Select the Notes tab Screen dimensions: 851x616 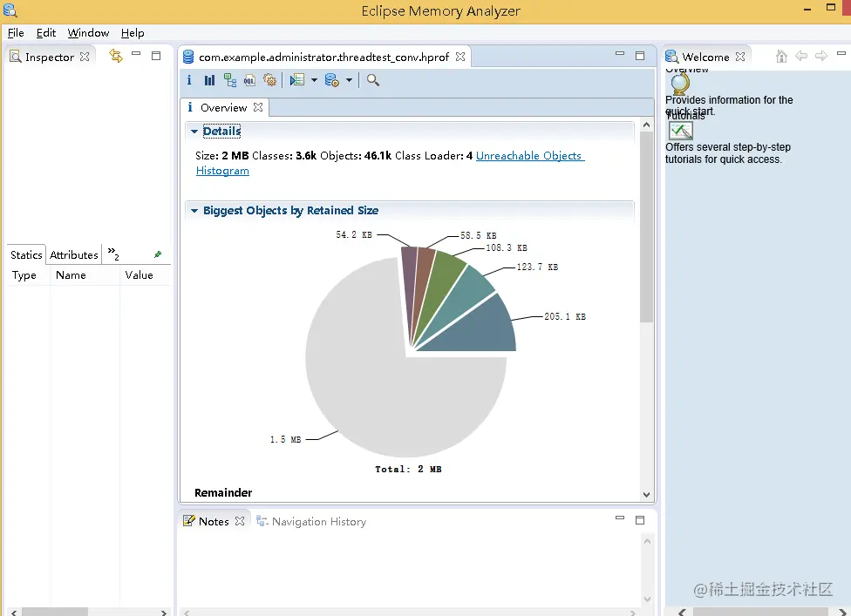[x=214, y=521]
